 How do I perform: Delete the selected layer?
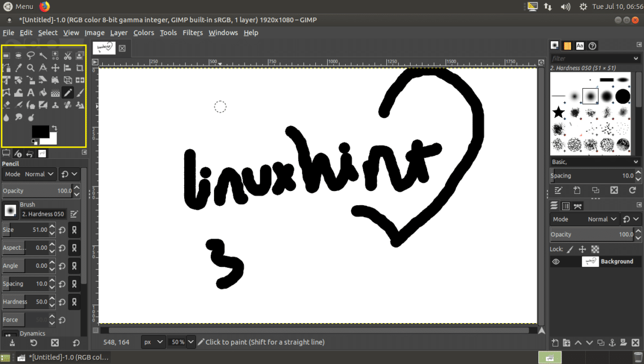[635, 343]
